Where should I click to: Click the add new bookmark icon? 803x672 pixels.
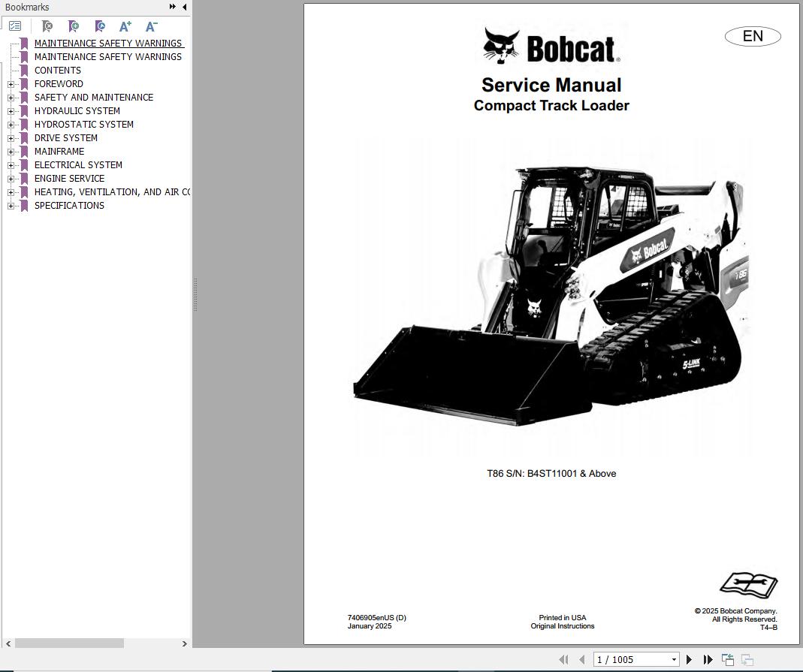click(74, 26)
